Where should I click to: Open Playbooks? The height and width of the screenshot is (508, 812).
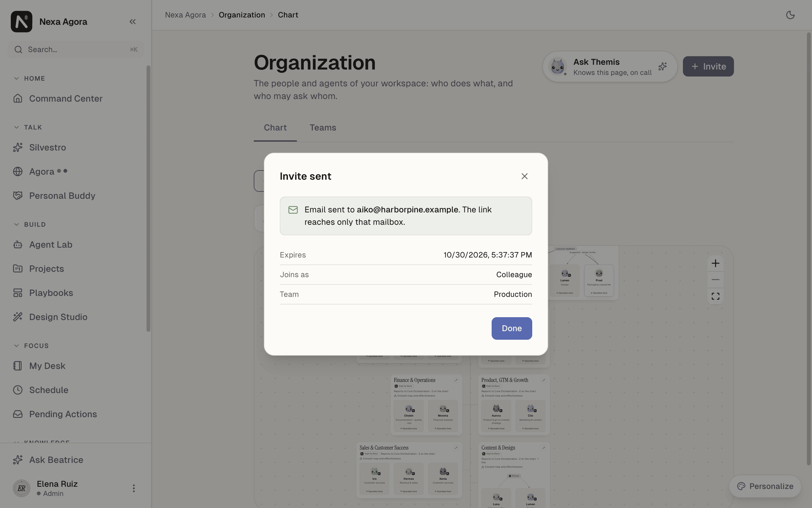pyautogui.click(x=75, y=293)
